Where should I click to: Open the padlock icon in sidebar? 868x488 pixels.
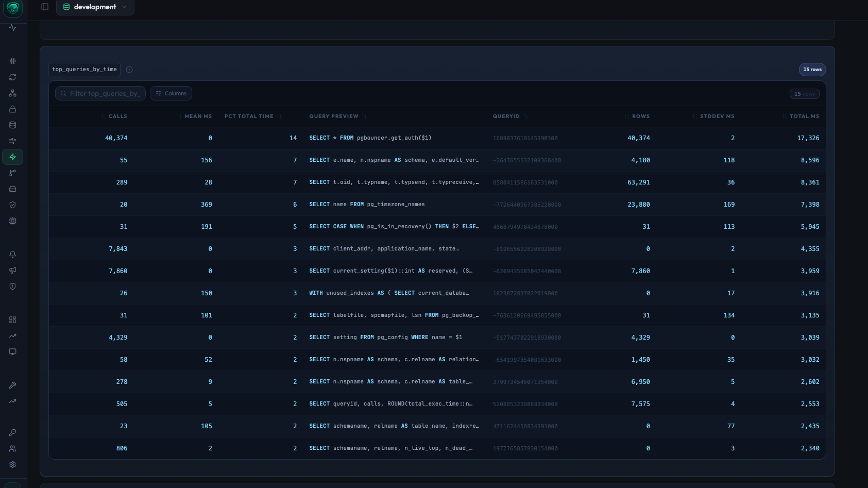pos(13,109)
